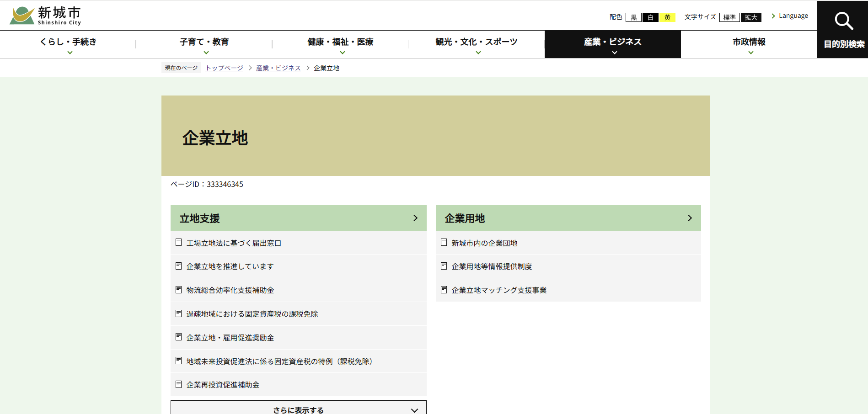
Task: Click the document icon beside 企業立地・雇用促進奨励金
Action: 178,337
